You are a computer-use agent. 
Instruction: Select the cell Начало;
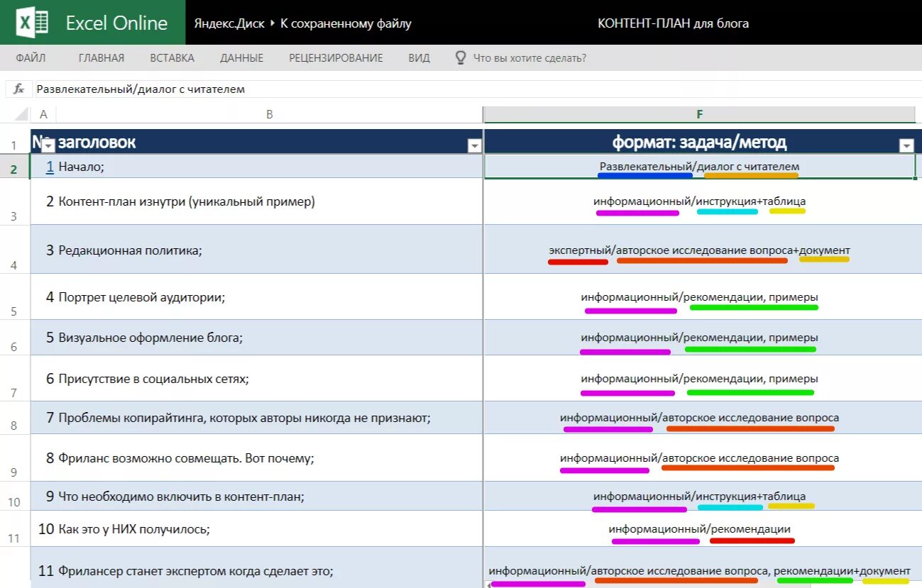[269, 167]
